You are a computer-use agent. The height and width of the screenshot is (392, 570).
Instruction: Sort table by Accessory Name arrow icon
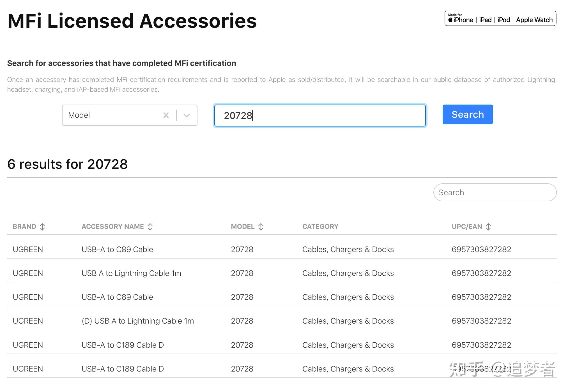point(150,227)
